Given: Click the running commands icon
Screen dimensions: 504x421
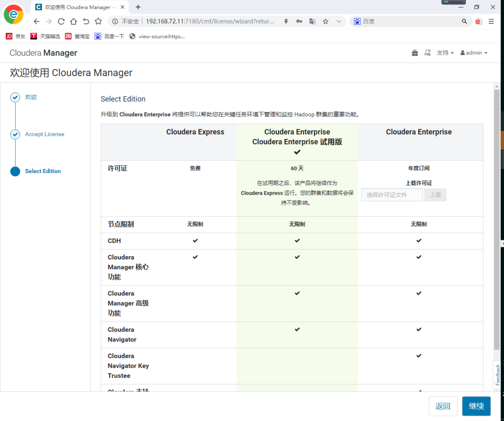Looking at the screenshot, I should [x=427, y=53].
